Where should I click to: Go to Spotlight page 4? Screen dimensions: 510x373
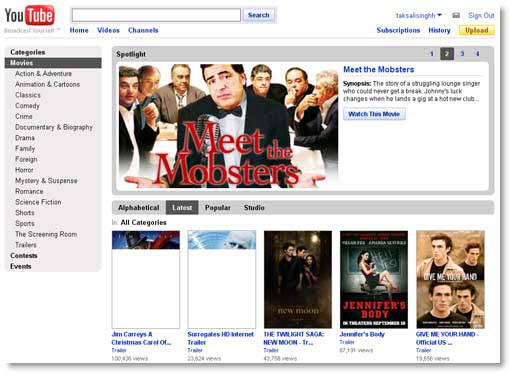(477, 54)
